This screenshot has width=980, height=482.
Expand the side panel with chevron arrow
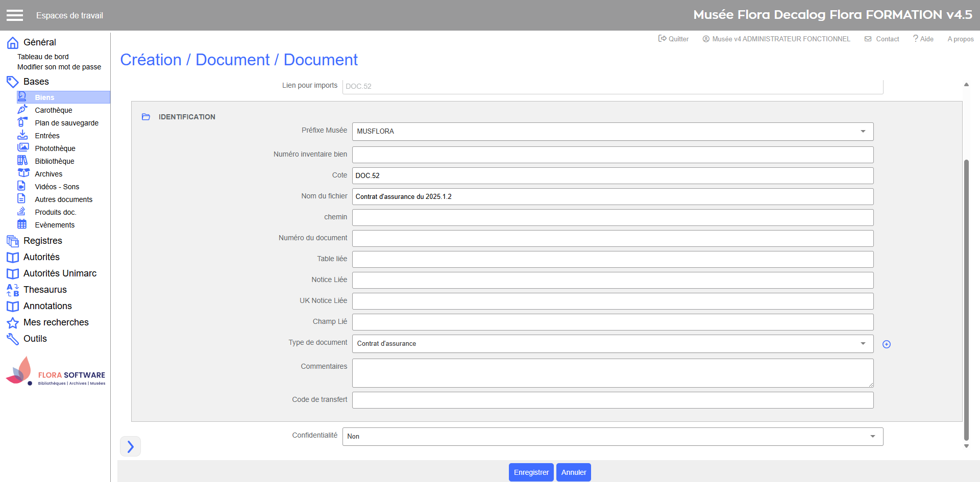(130, 447)
